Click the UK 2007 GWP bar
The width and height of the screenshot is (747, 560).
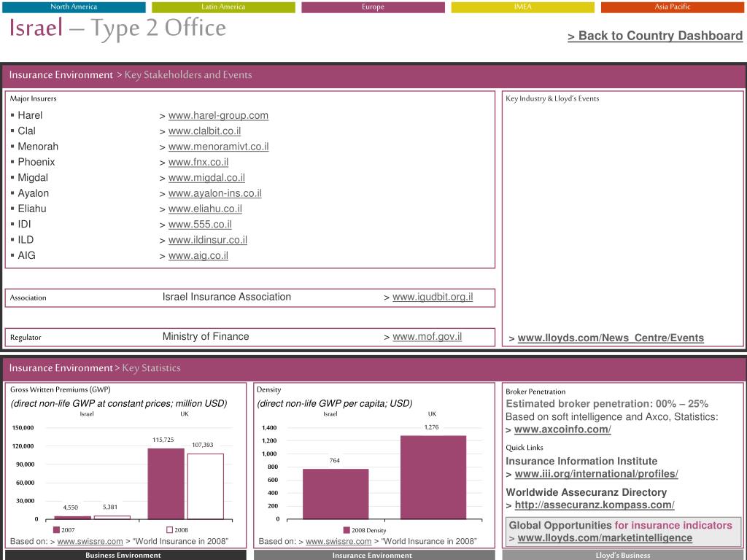pos(166,484)
